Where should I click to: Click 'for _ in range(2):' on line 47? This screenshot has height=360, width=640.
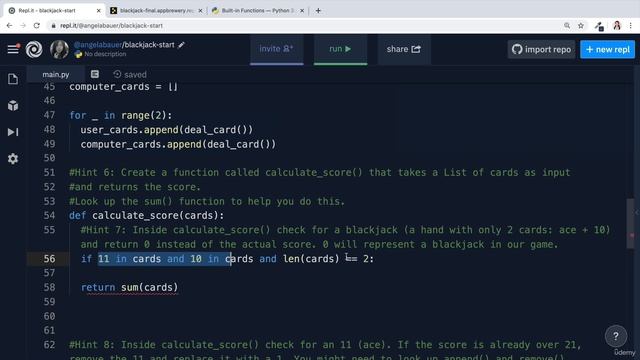pos(120,116)
